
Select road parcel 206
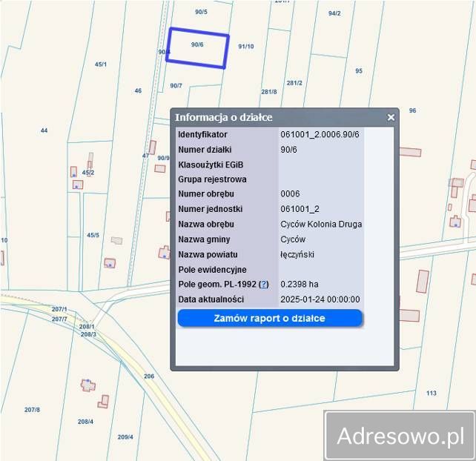point(149,377)
